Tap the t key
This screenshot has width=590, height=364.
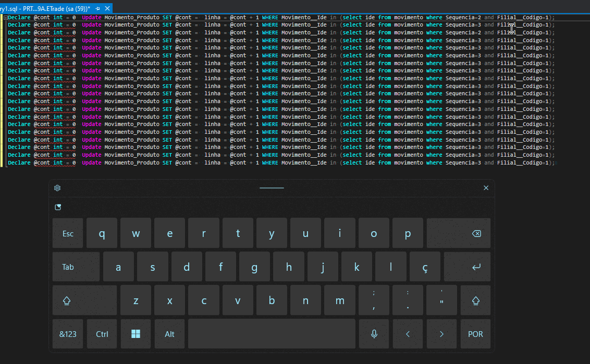(x=238, y=233)
